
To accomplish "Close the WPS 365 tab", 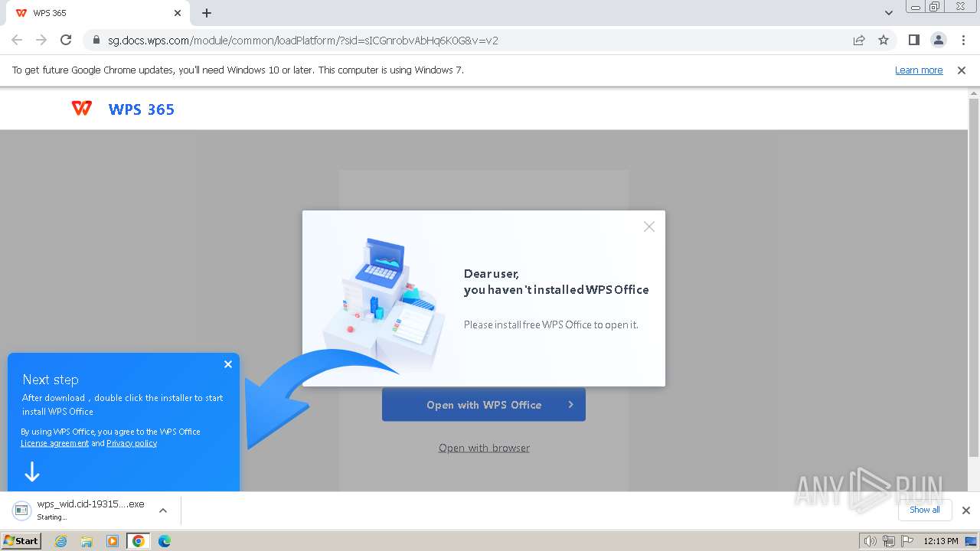I will [178, 13].
